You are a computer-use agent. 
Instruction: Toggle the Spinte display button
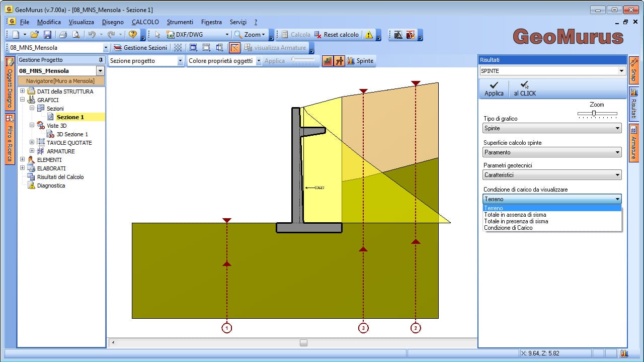coord(361,61)
